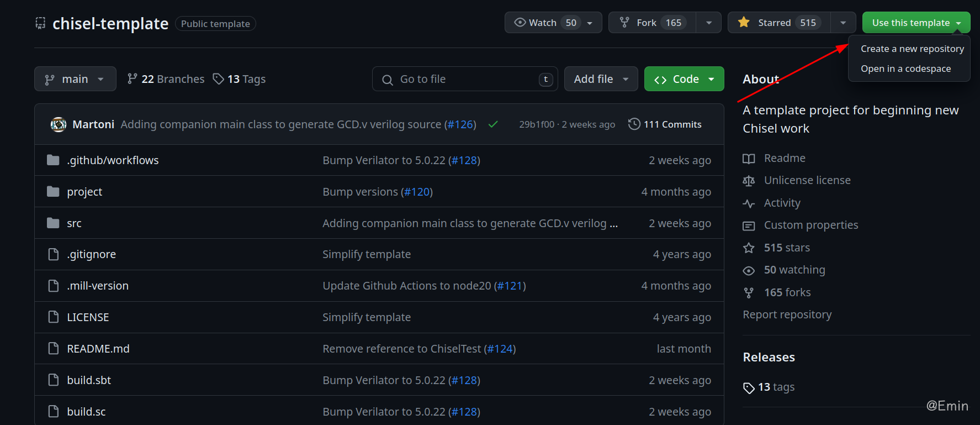This screenshot has width=980, height=425.
Task: Open the README.md file
Action: pyautogui.click(x=98, y=349)
